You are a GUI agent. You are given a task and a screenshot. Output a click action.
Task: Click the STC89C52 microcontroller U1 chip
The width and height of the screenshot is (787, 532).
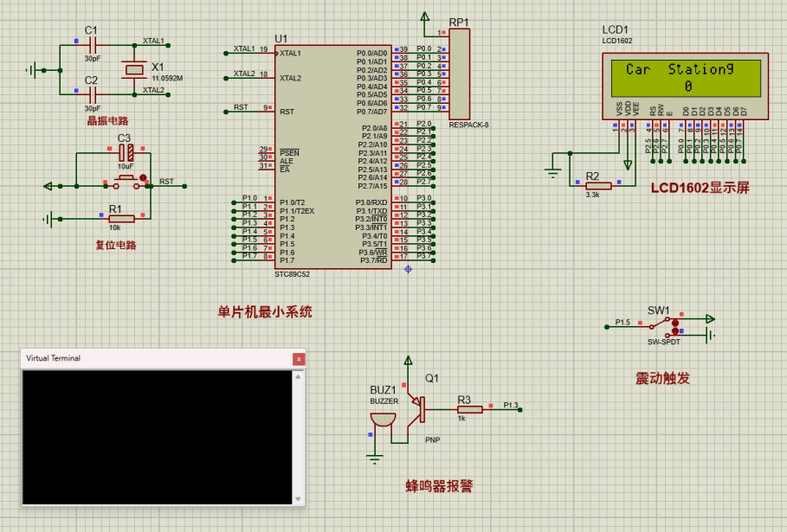333,156
